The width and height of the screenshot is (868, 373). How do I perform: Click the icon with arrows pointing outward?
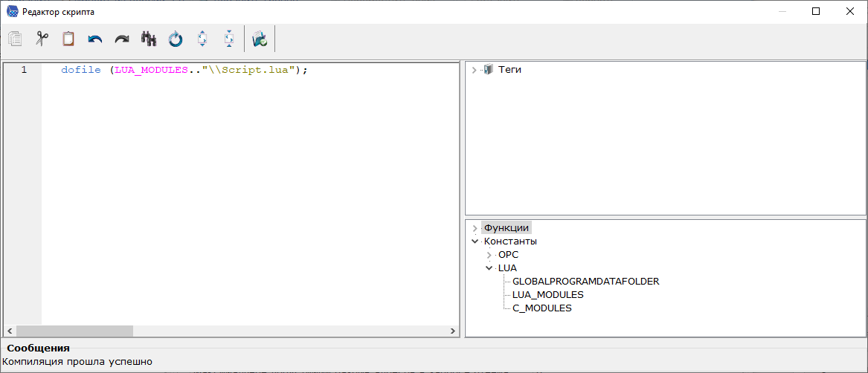point(202,39)
